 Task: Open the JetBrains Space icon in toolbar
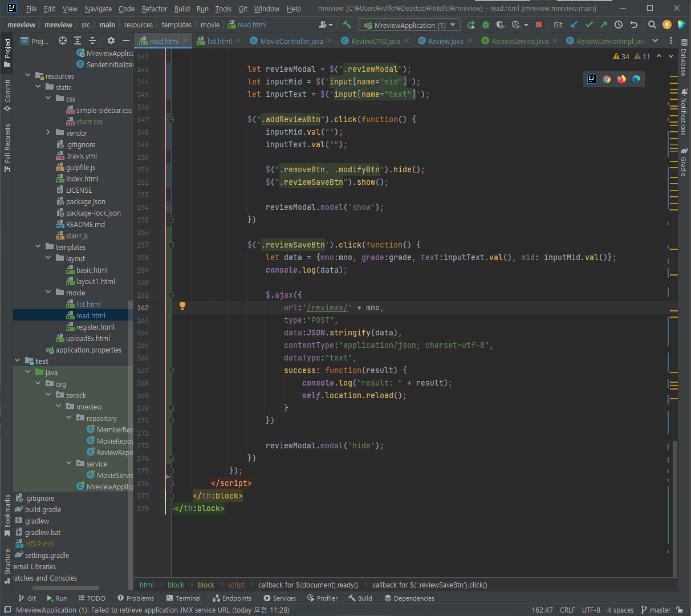682,25
